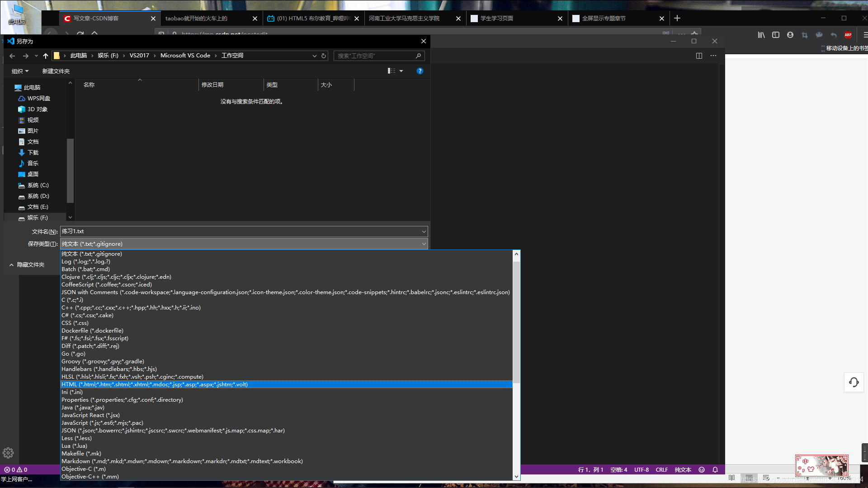This screenshot has width=868, height=488.
Task: Click the dialog help question-mark icon
Action: point(420,71)
